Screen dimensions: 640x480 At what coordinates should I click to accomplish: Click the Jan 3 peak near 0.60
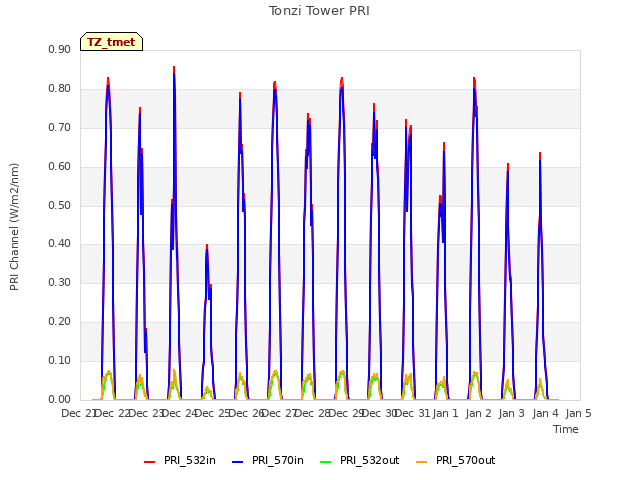click(508, 165)
